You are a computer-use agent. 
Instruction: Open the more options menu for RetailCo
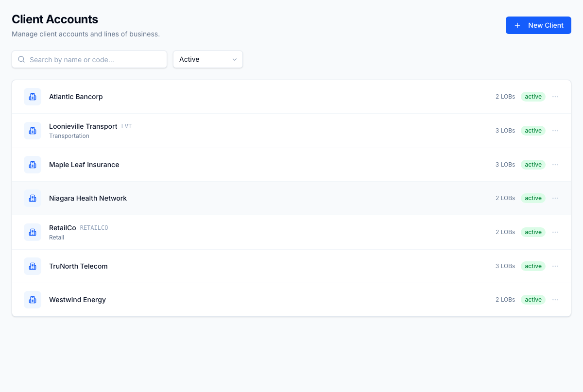(555, 232)
